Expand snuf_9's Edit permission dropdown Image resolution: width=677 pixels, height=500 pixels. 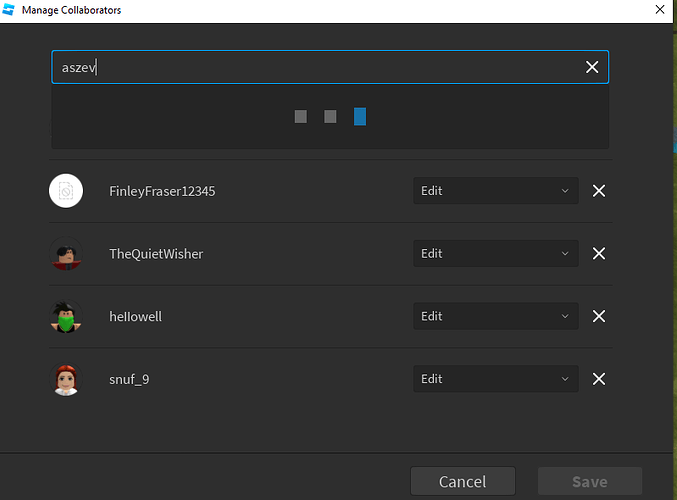point(496,379)
